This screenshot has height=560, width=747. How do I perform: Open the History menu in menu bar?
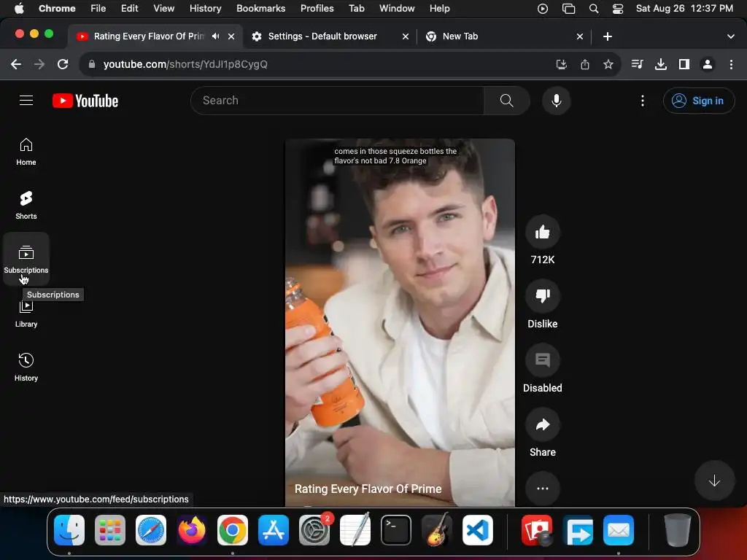tap(205, 9)
